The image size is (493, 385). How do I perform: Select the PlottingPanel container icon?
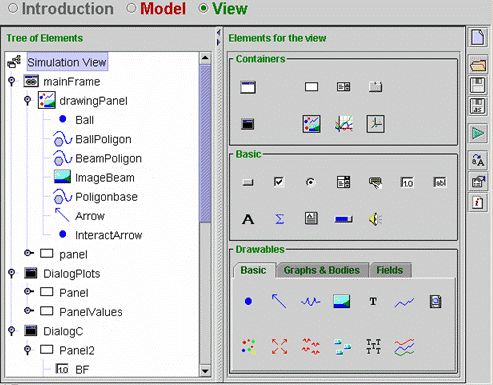coord(344,124)
